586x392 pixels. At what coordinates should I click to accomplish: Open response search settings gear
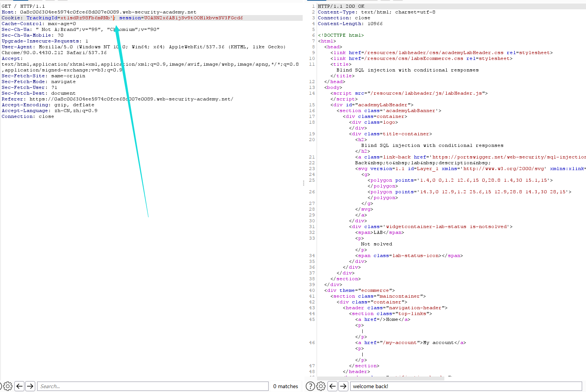tap(321, 386)
